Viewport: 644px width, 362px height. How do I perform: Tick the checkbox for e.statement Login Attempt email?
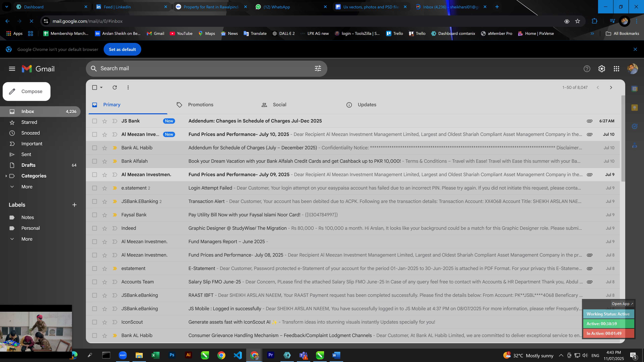coord(94,188)
